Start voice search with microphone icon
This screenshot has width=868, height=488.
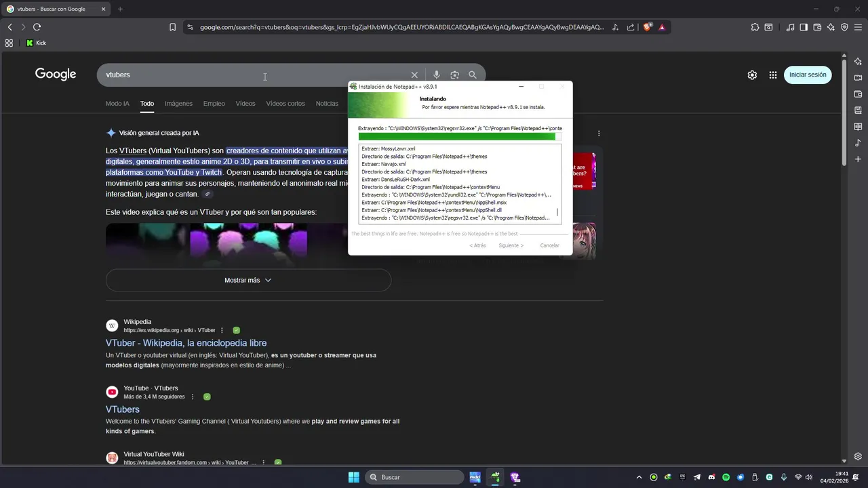pyautogui.click(x=437, y=75)
